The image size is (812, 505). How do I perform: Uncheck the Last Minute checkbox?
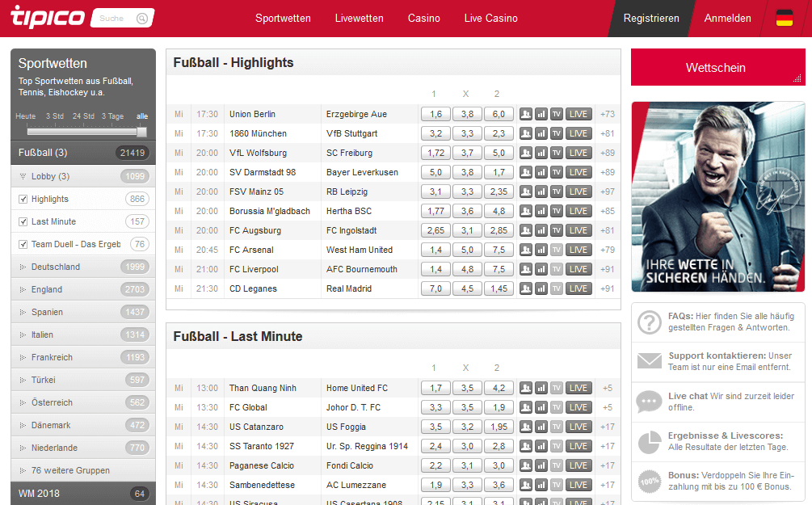(x=23, y=221)
